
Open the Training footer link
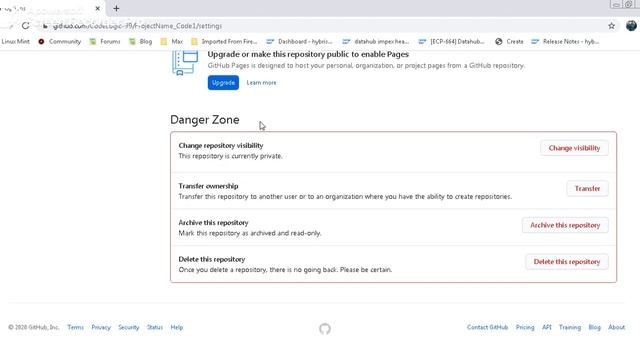tap(570, 327)
